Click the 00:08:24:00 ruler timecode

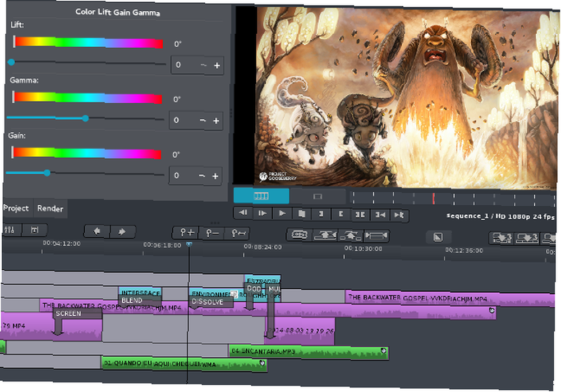tap(263, 247)
